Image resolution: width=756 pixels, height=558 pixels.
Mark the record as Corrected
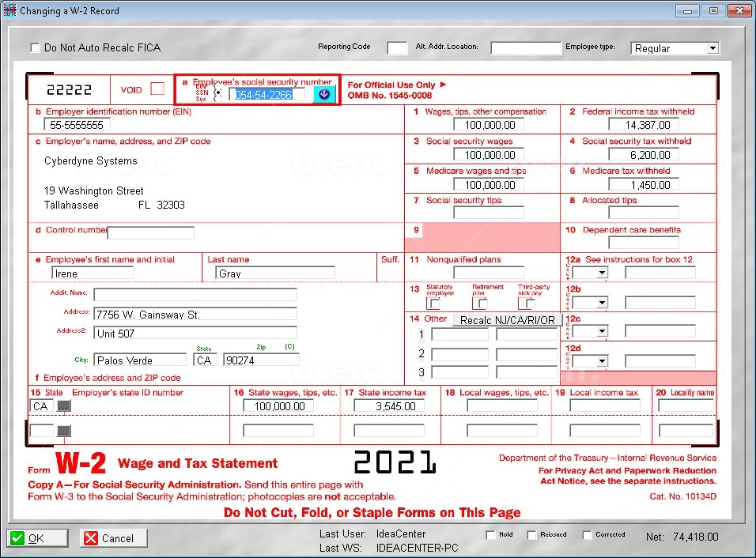tap(585, 534)
